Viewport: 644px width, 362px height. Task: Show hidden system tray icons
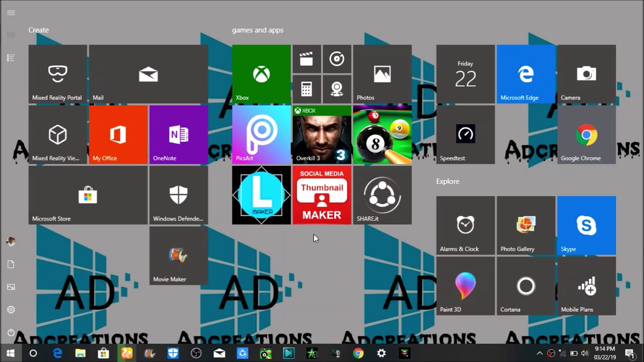[540, 353]
